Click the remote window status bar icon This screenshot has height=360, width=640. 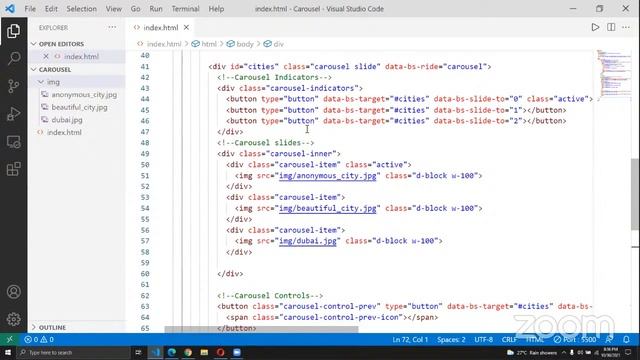pyautogui.click(x=9, y=340)
